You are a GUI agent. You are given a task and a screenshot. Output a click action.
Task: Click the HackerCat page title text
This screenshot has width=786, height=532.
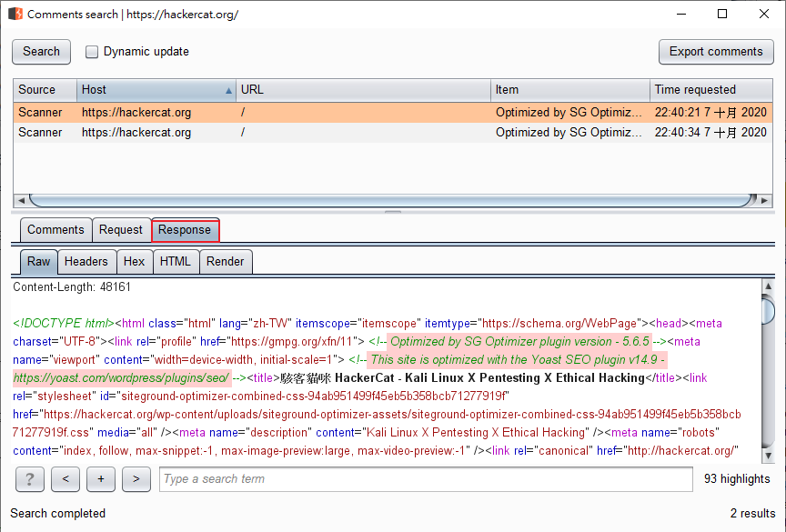462,377
